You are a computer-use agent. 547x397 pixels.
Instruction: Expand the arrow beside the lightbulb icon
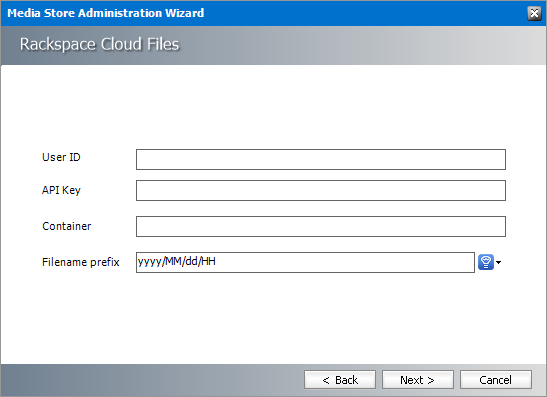(499, 262)
